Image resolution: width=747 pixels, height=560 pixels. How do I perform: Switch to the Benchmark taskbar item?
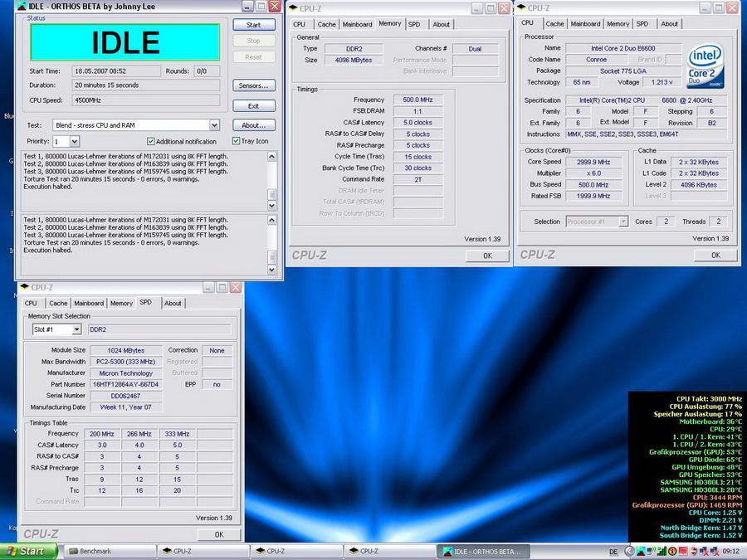pos(110,552)
